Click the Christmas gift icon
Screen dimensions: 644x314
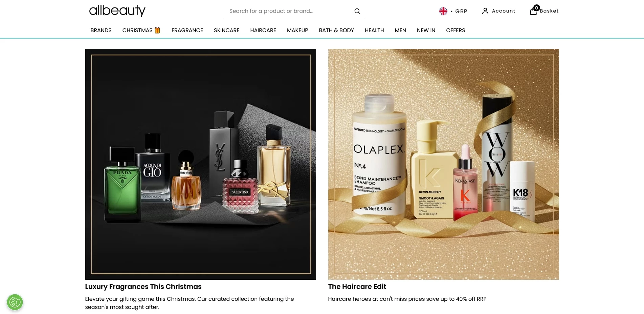[157, 30]
